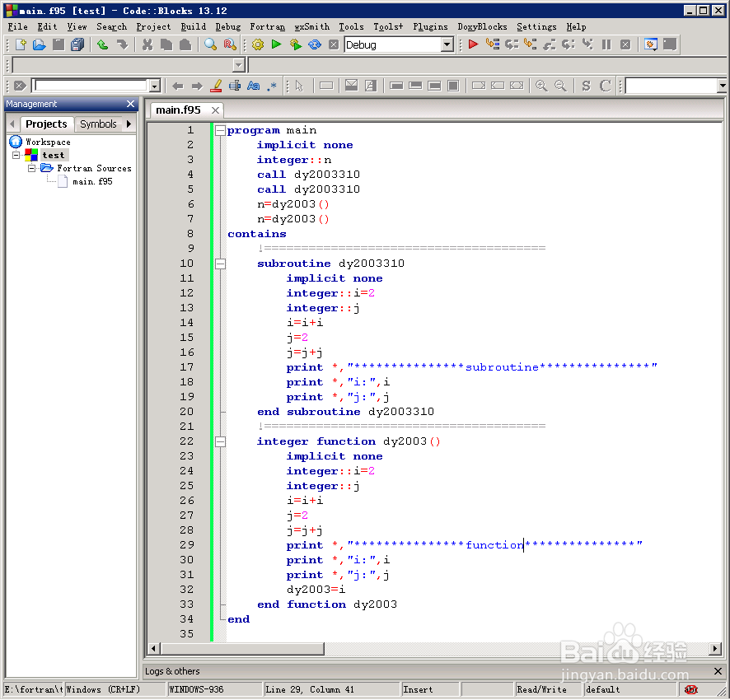Switch to the Symbols tab
This screenshot has width=730, height=700.
click(98, 124)
